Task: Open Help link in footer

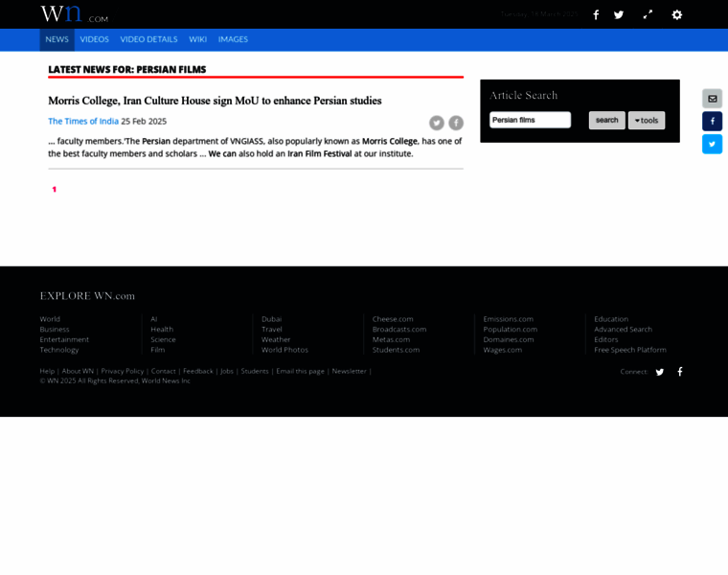Action: tap(47, 371)
